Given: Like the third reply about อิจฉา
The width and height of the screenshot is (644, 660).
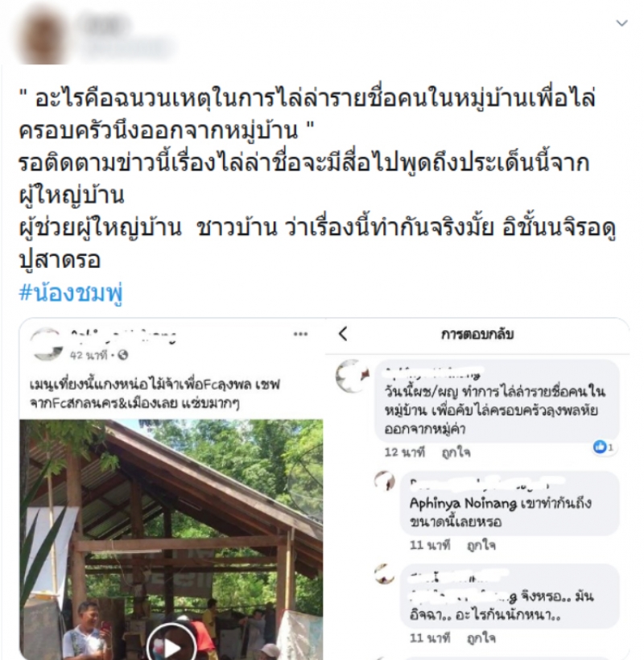Looking at the screenshot, I should pos(481,638).
